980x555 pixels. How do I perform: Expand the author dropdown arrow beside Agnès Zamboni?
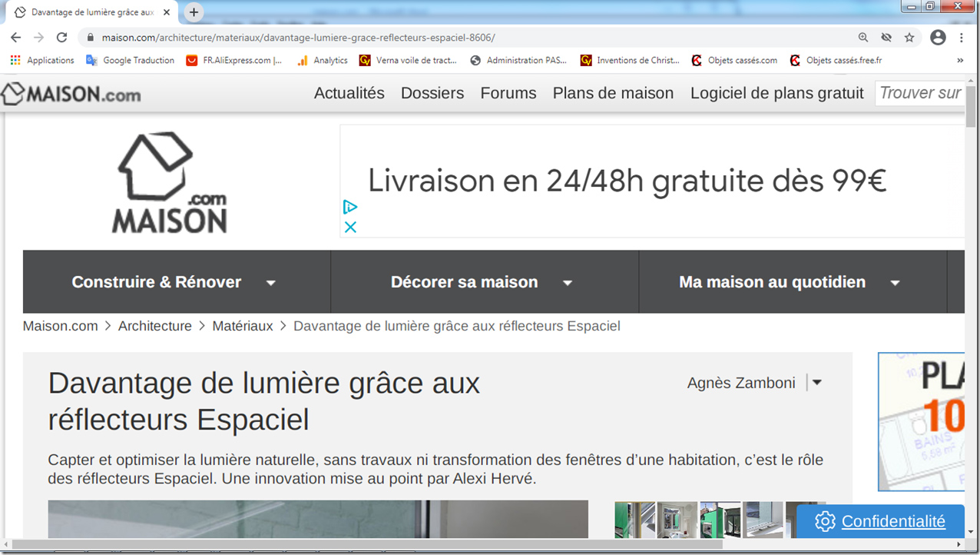[x=817, y=383]
